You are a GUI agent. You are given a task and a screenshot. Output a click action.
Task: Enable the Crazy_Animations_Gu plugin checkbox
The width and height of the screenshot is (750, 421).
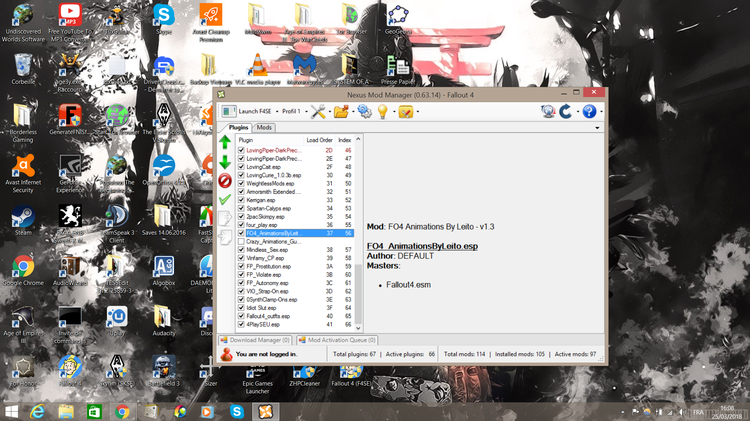(x=241, y=242)
